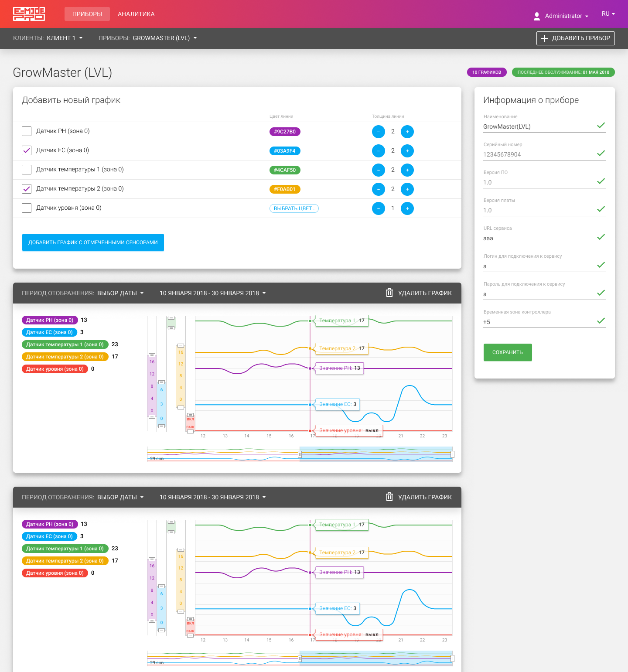Click right range handle of first chart navigator

(452, 454)
